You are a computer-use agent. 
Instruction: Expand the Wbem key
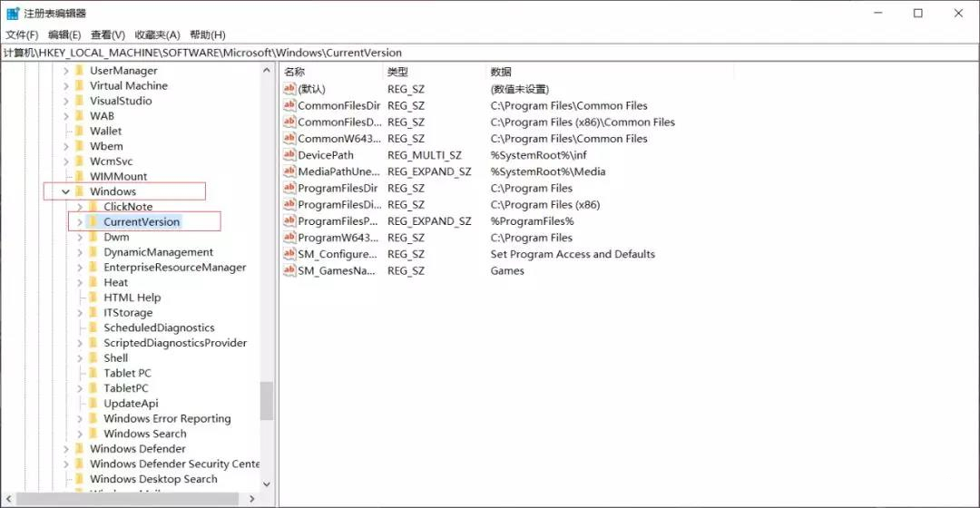coord(65,146)
